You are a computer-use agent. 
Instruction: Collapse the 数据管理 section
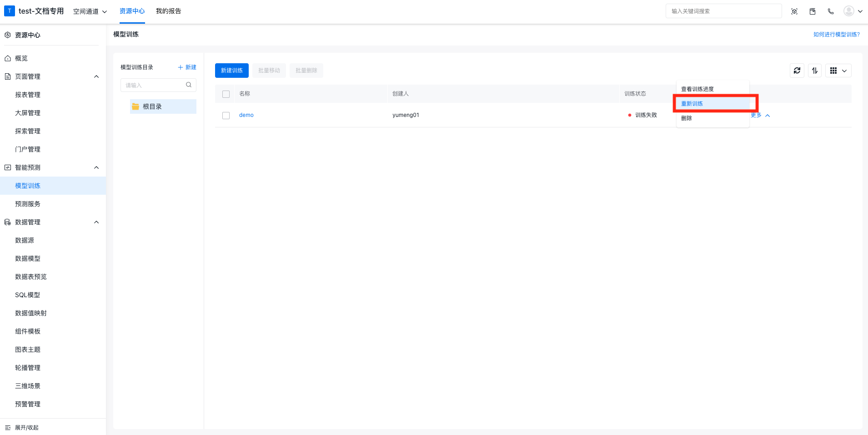96,222
